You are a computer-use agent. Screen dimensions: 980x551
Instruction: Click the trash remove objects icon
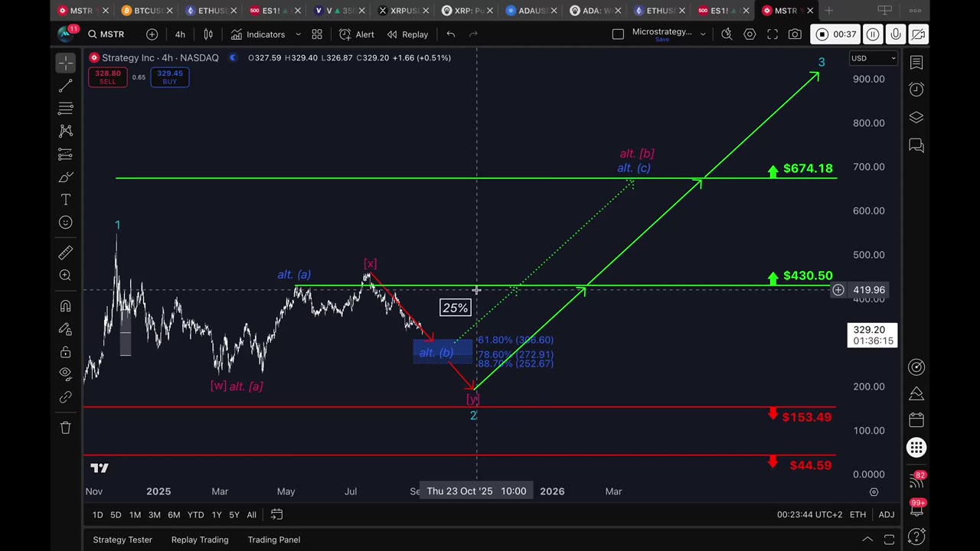65,428
